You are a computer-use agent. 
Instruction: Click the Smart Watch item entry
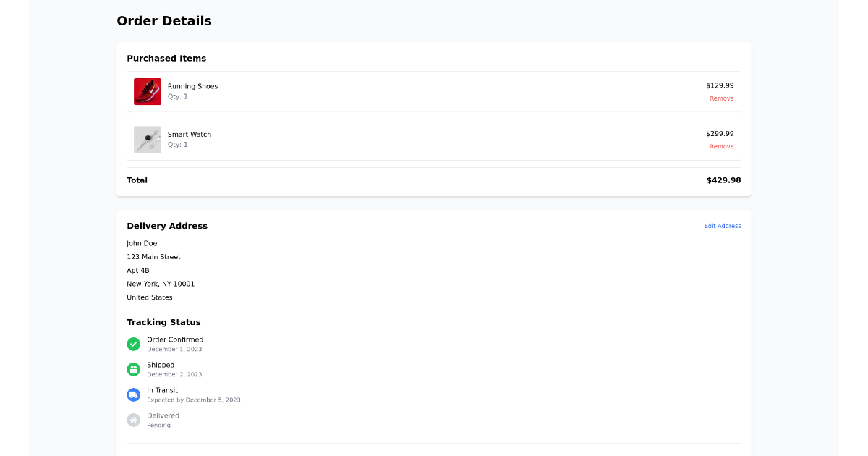(434, 140)
